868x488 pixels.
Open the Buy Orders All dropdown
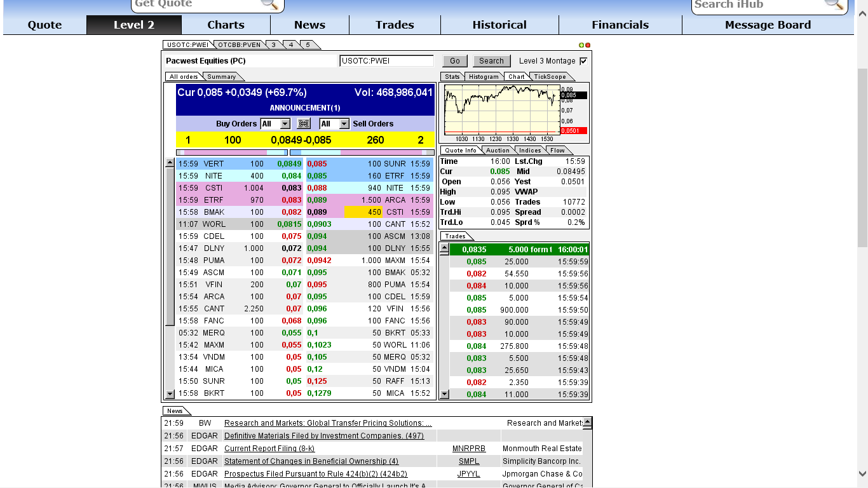tap(275, 124)
